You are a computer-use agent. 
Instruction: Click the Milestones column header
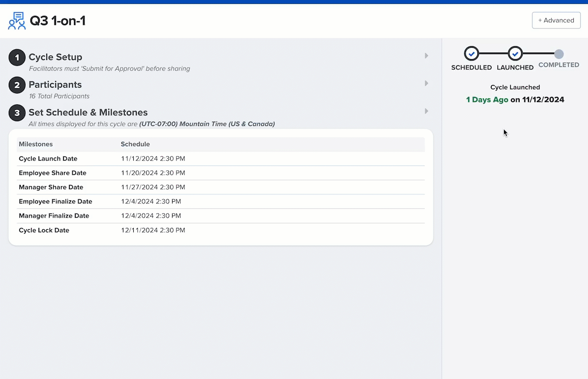point(36,144)
